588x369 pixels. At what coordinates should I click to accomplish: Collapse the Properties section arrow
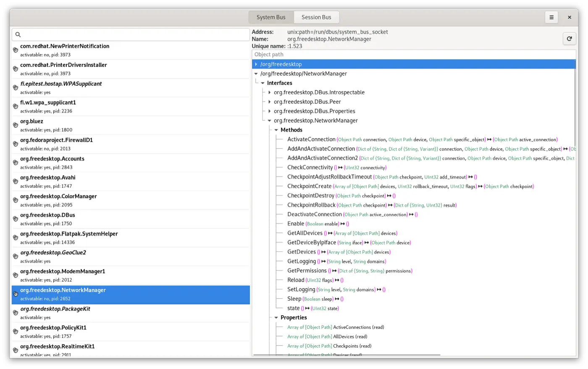pyautogui.click(x=276, y=318)
